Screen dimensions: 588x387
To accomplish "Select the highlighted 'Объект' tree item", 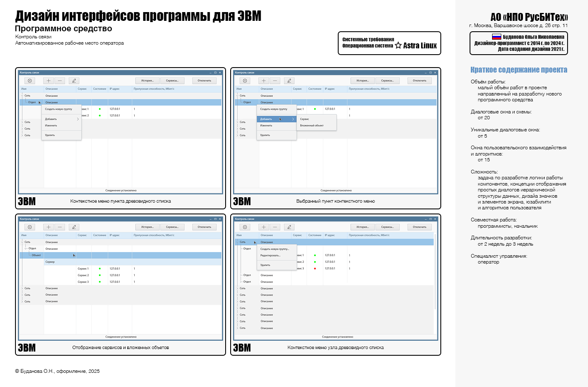I will click(36, 255).
